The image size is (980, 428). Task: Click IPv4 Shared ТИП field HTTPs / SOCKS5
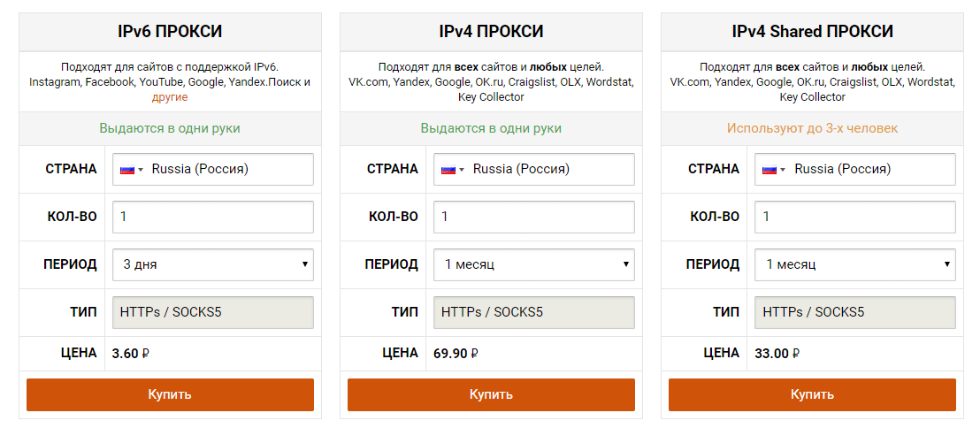[x=855, y=311]
